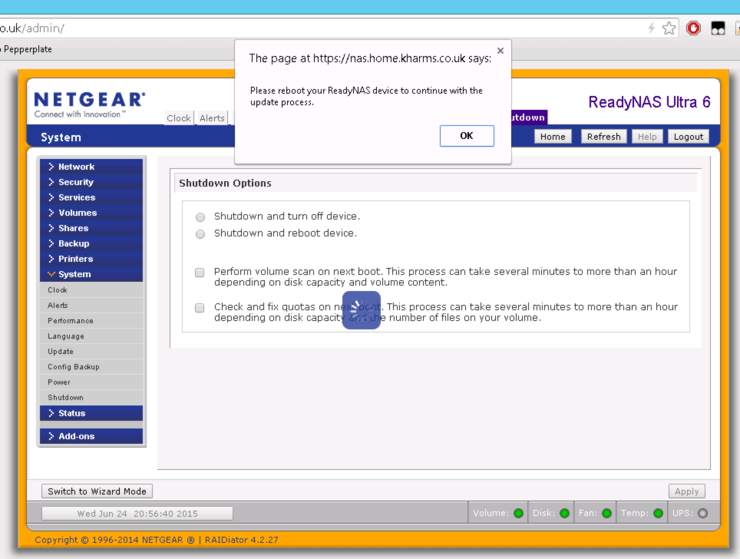Click the Apply button

coord(687,491)
